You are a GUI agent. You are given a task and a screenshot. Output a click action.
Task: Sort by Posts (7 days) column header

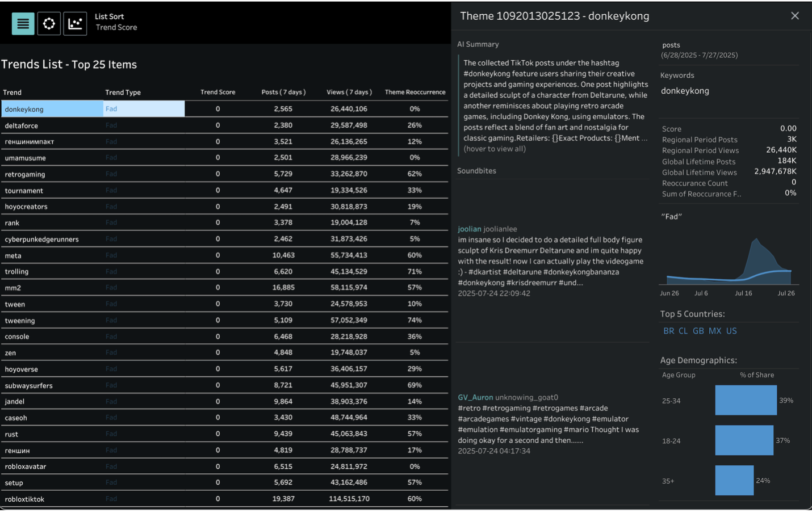pyautogui.click(x=283, y=92)
